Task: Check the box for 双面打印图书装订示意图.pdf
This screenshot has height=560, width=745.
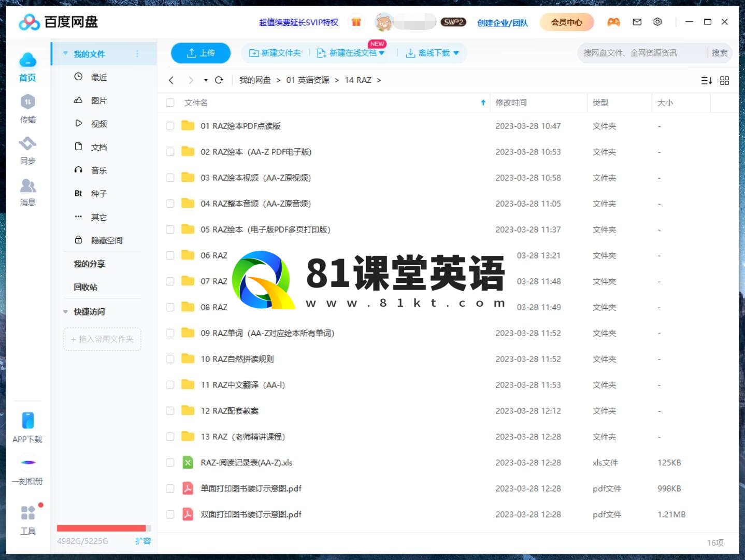Action: [x=170, y=514]
